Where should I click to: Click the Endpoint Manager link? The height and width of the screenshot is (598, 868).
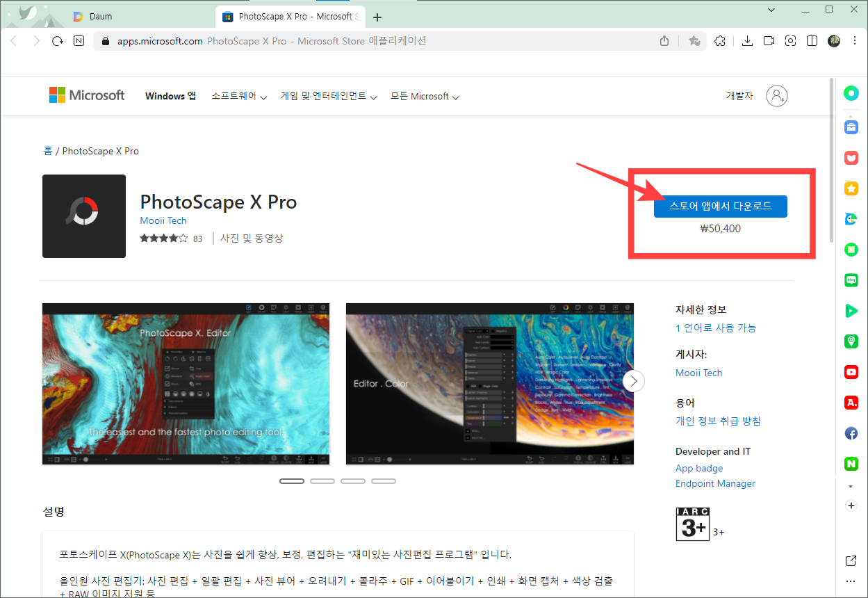pos(715,483)
